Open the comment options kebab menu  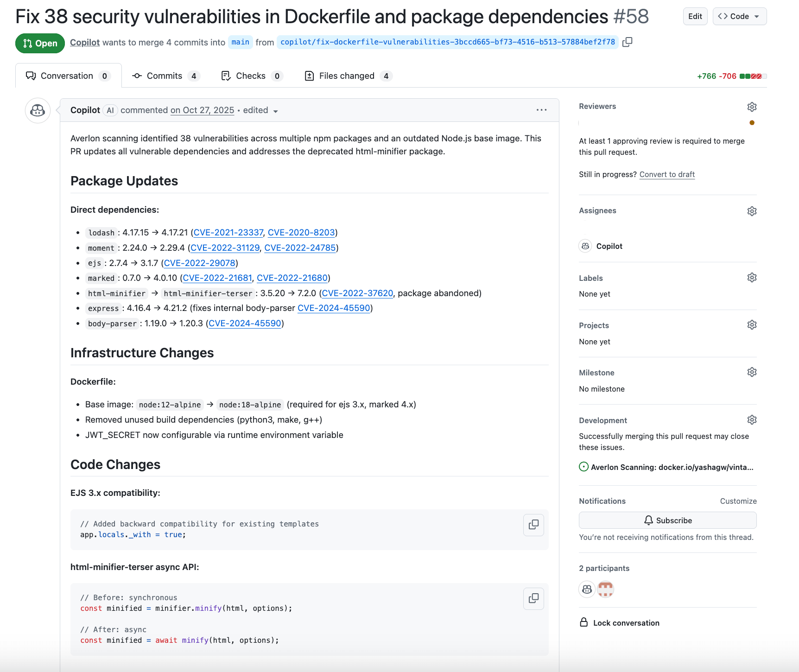click(x=541, y=110)
